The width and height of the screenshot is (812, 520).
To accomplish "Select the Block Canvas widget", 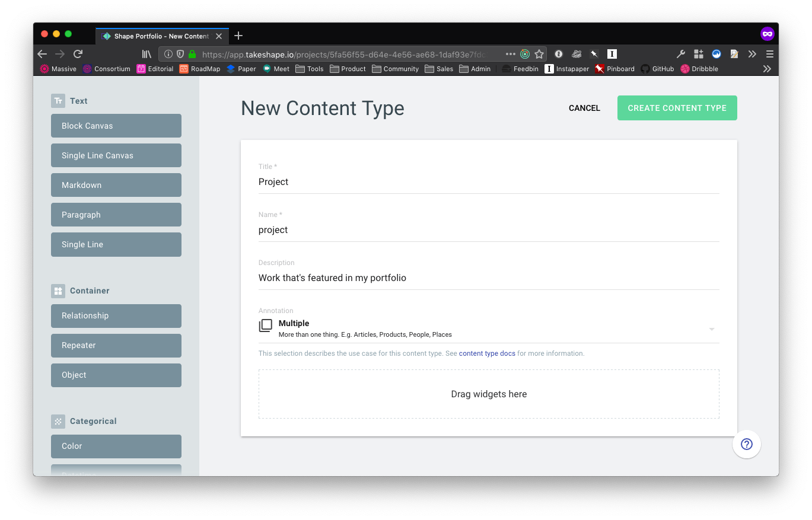I will (116, 126).
